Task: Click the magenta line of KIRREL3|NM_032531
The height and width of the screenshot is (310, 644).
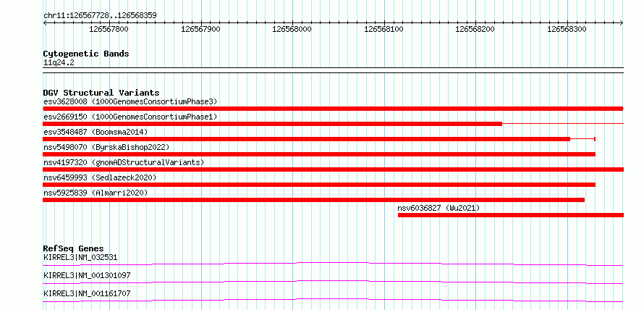Action: pyautogui.click(x=333, y=264)
